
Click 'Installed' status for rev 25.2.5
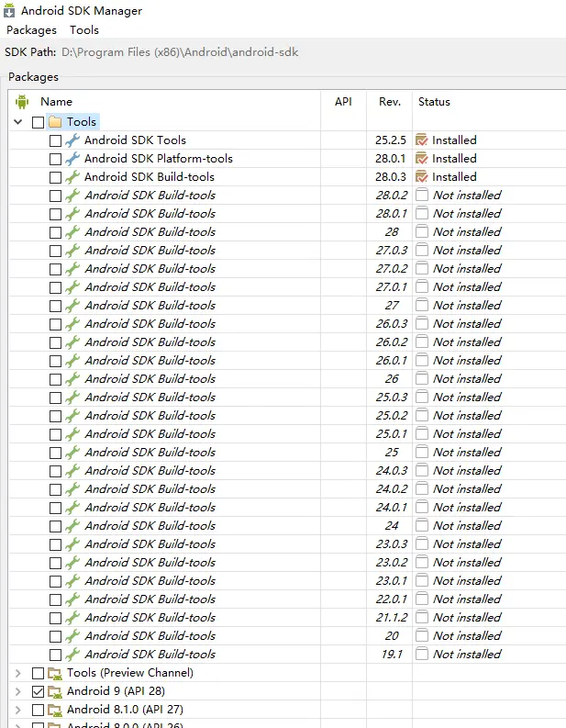click(454, 140)
